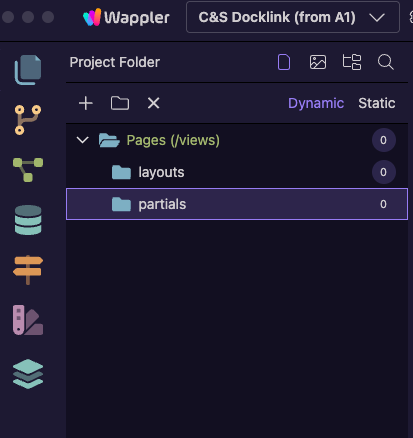Open the File Manager panel icon
The width and height of the screenshot is (413, 438).
click(x=28, y=70)
